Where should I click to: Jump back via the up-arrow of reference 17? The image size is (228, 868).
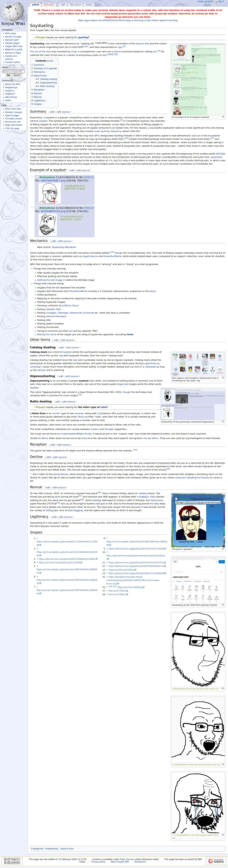107,591
